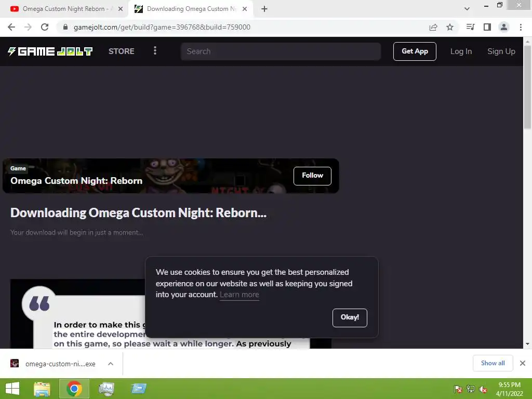The height and width of the screenshot is (399, 532).
Task: Open muted volume tray icon
Action: click(x=483, y=389)
